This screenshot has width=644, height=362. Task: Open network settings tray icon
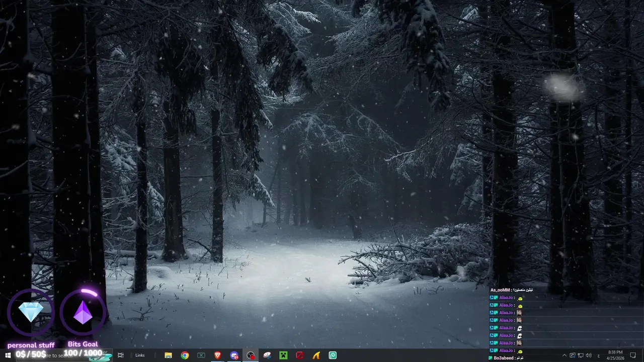pyautogui.click(x=581, y=355)
